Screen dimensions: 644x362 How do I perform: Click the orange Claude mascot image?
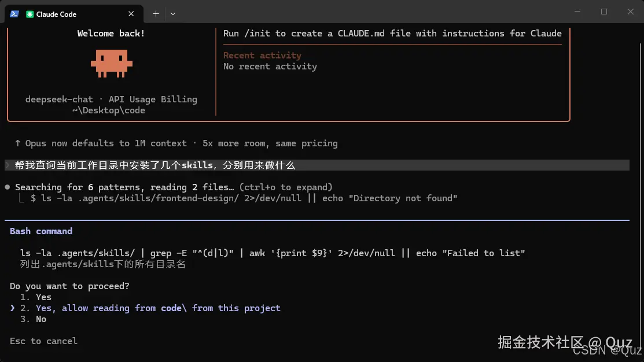[x=111, y=64]
